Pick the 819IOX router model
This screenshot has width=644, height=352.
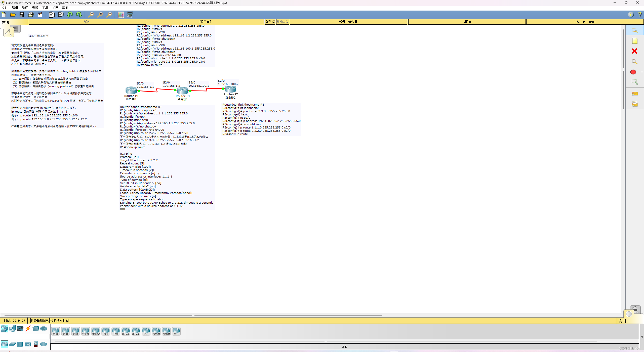pyautogui.click(x=86, y=331)
